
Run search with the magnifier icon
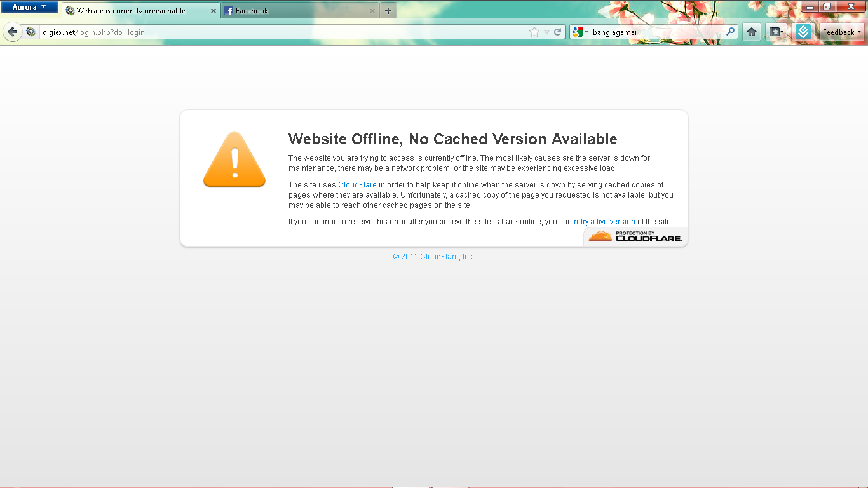click(731, 32)
